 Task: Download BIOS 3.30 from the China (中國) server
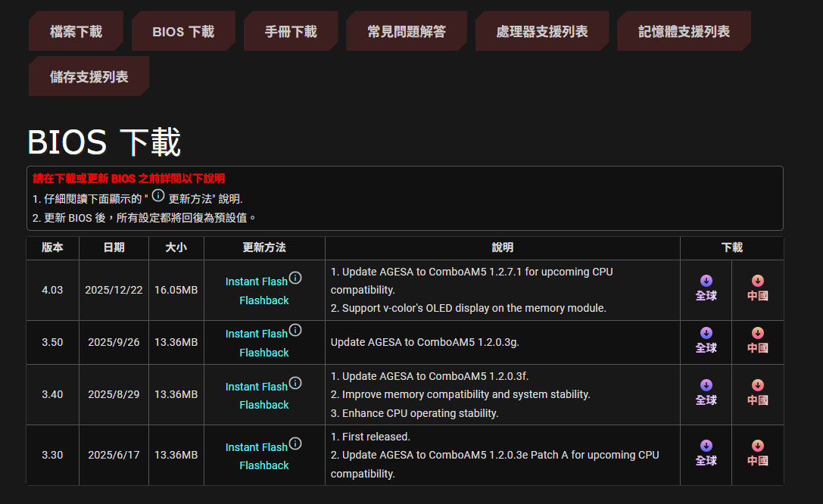757,453
